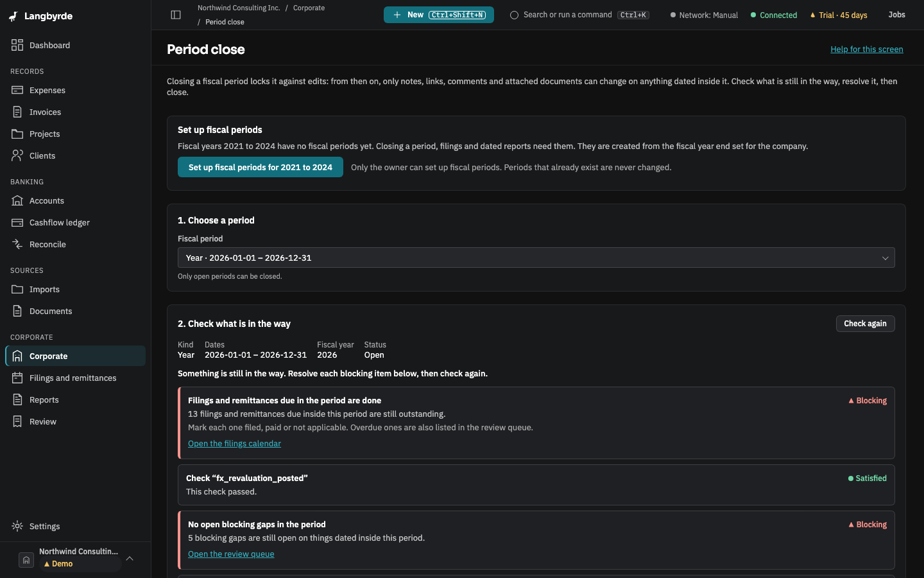Click the Imports folder icon
This screenshot has width=924, height=578.
click(x=17, y=289)
